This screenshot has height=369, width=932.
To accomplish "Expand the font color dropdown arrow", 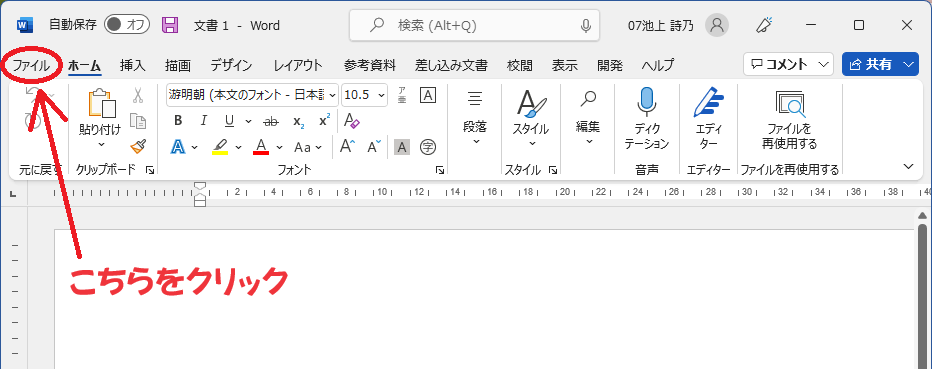I will click(x=279, y=147).
